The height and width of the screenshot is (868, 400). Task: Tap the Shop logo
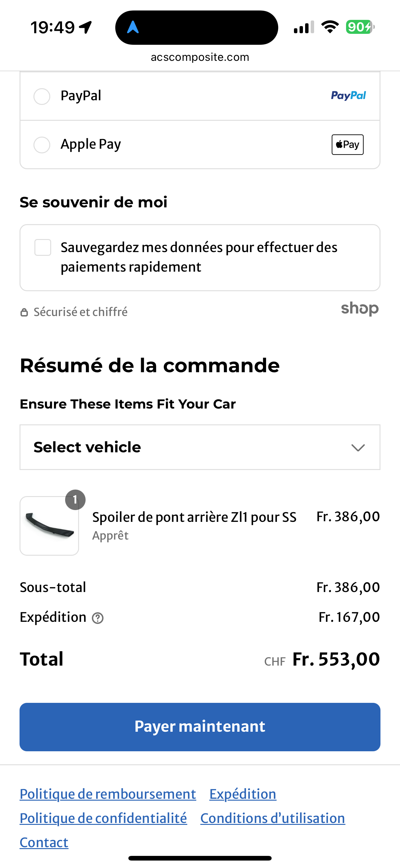pyautogui.click(x=360, y=308)
